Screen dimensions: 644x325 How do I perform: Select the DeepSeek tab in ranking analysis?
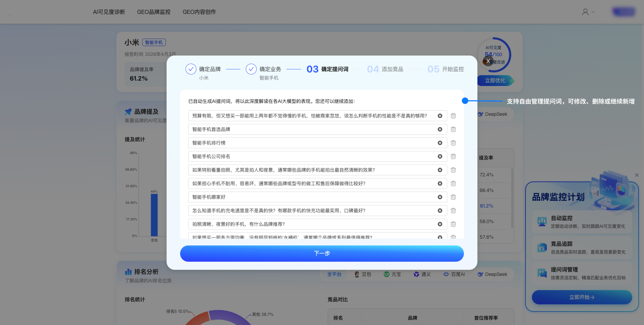(492, 274)
